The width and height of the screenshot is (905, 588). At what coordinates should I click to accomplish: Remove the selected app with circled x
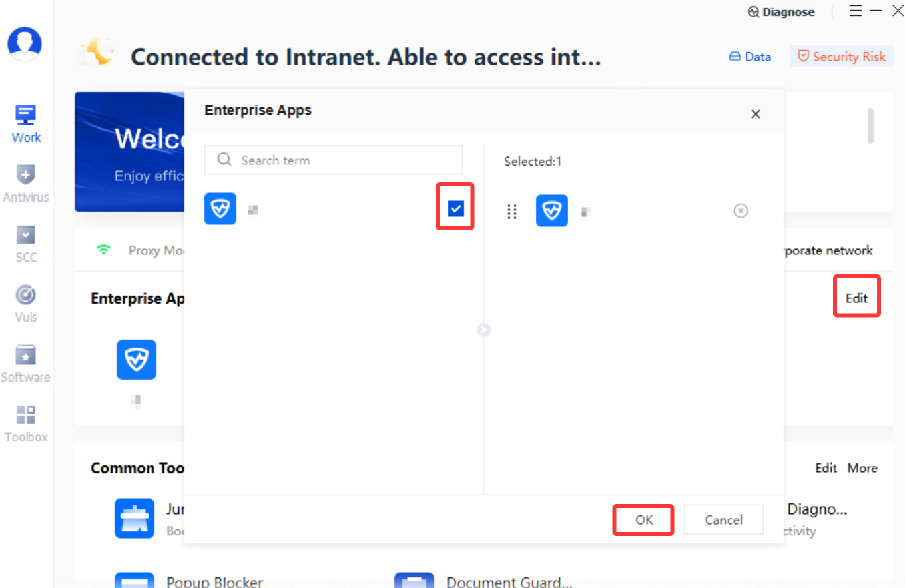(x=741, y=211)
